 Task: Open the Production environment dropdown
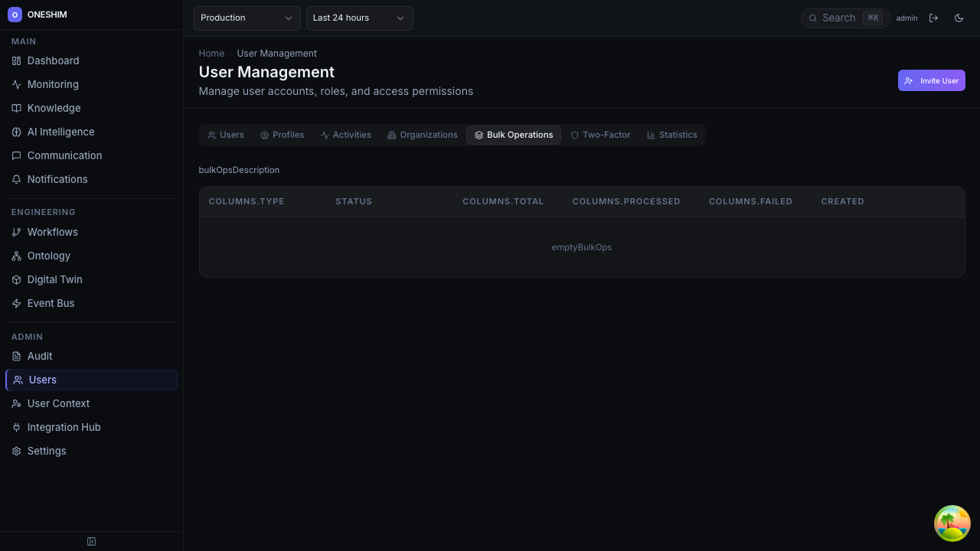(247, 18)
